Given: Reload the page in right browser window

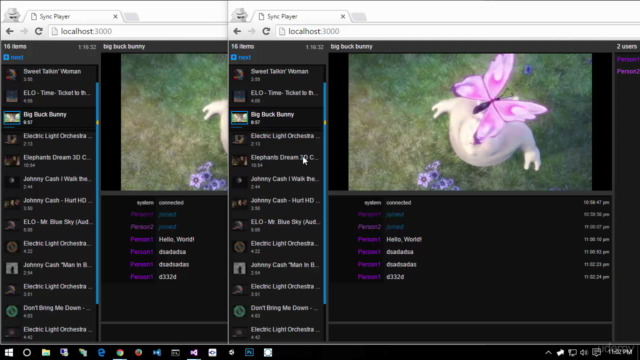Looking at the screenshot, I should coord(266,31).
